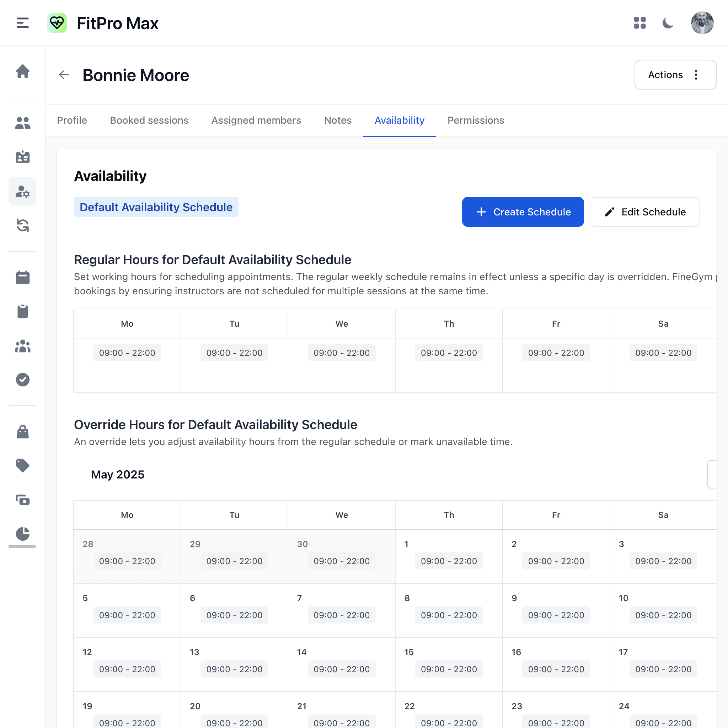
Task: Open the check-in approval icon
Action: (23, 379)
